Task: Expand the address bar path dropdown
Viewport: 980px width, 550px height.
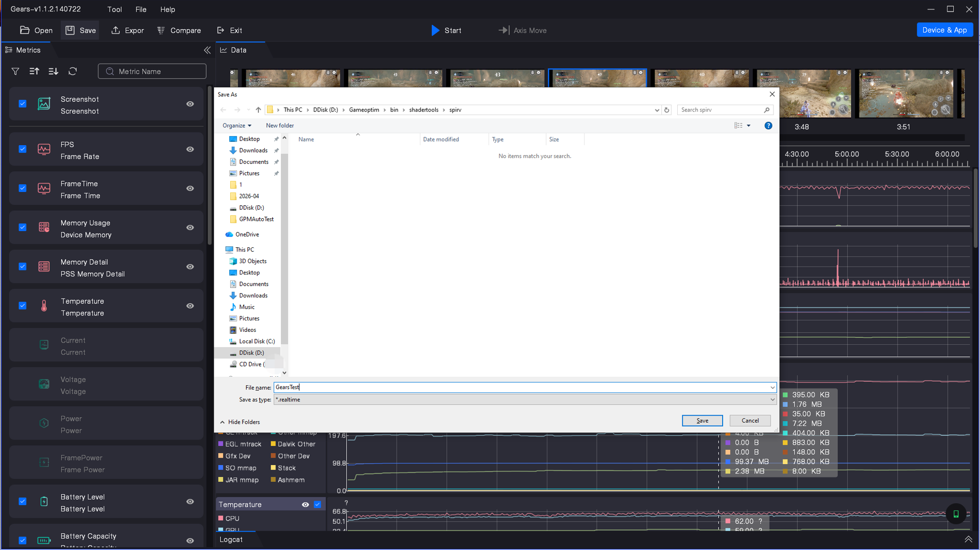Action: pyautogui.click(x=656, y=110)
